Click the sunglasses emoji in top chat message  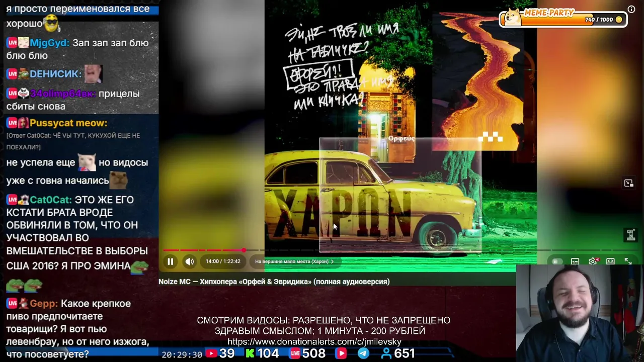pyautogui.click(x=51, y=23)
